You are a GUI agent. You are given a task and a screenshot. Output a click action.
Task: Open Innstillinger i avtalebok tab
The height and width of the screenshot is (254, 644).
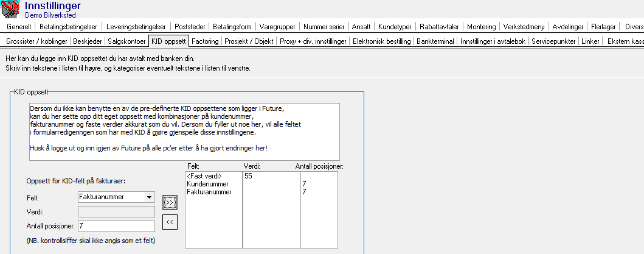click(x=493, y=41)
